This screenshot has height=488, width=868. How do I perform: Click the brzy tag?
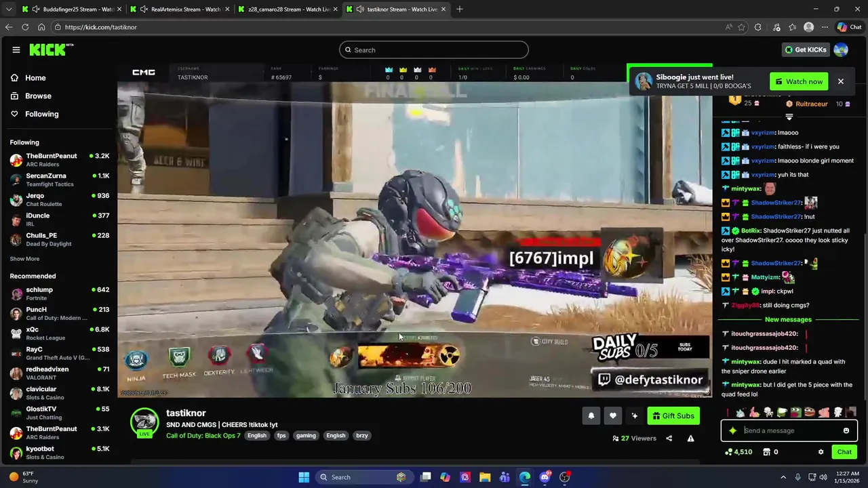coord(362,436)
